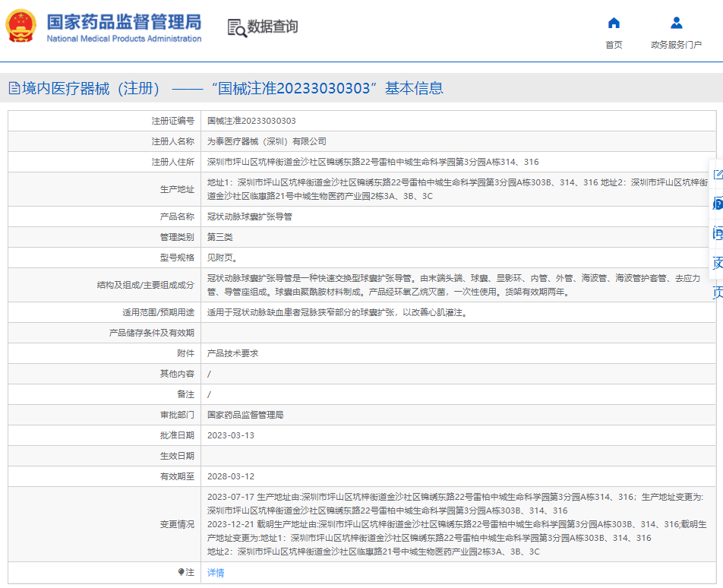Click National Medical Products Administration subtitle
Screen dimensions: 723x588
click(x=124, y=39)
